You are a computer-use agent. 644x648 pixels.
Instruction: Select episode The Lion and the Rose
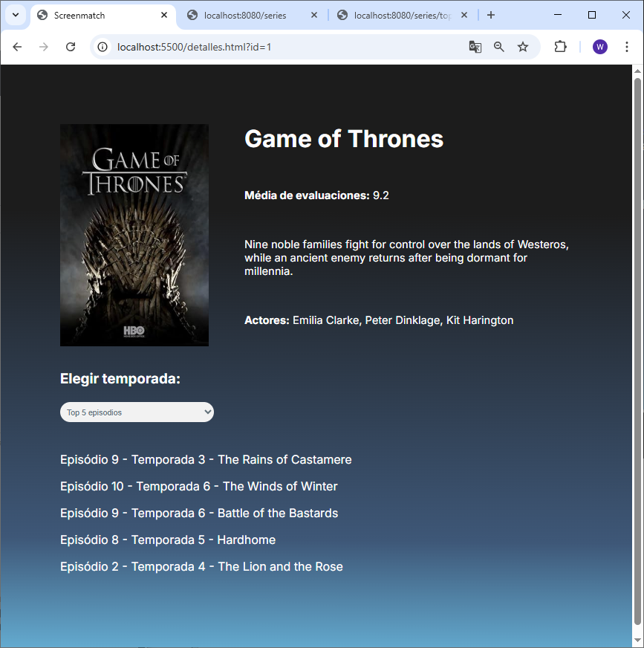tap(201, 566)
